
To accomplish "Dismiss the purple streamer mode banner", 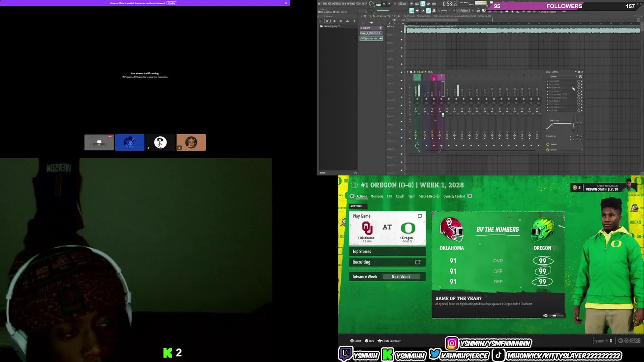I will (x=286, y=3).
